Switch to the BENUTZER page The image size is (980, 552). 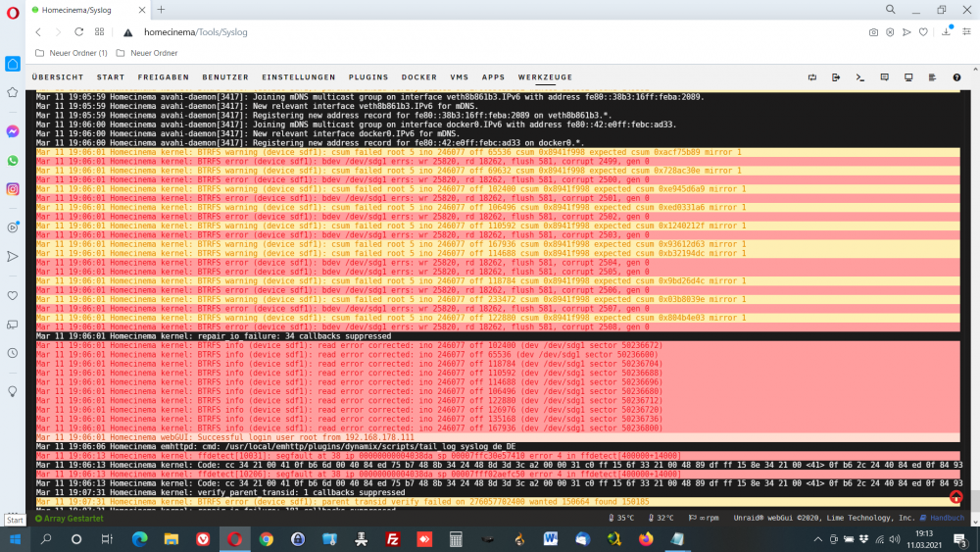[x=225, y=77]
